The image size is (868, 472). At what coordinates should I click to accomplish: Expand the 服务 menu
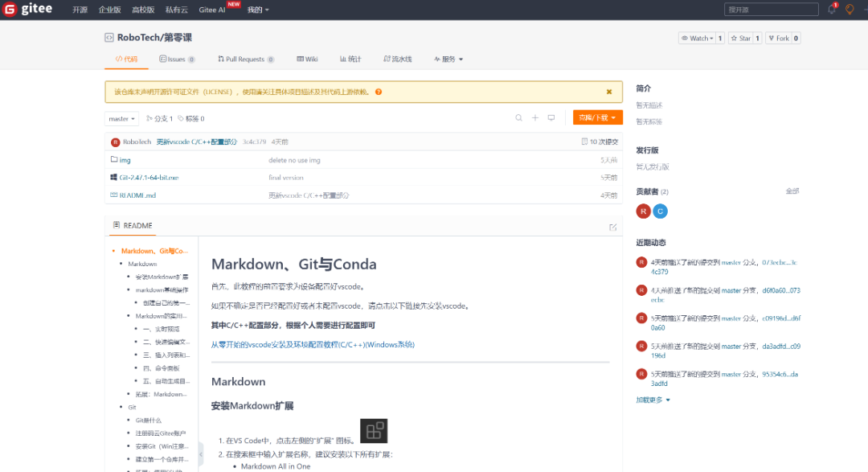(448, 60)
